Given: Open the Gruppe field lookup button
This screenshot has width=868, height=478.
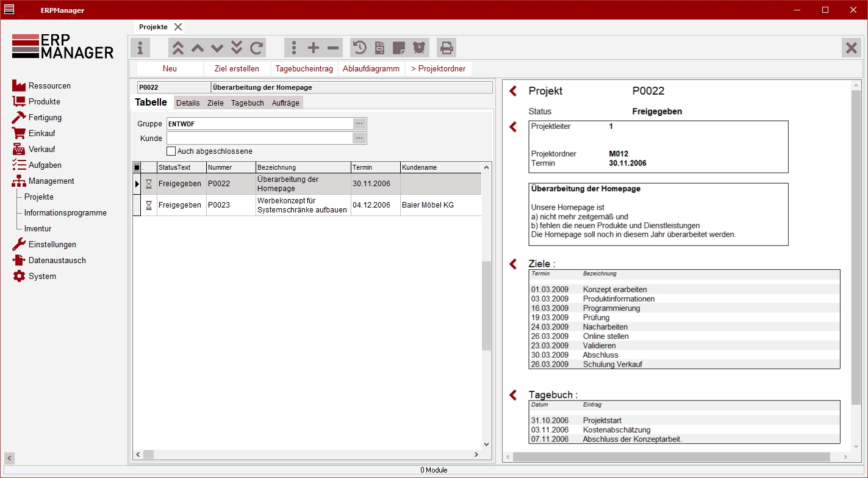Looking at the screenshot, I should tap(360, 124).
